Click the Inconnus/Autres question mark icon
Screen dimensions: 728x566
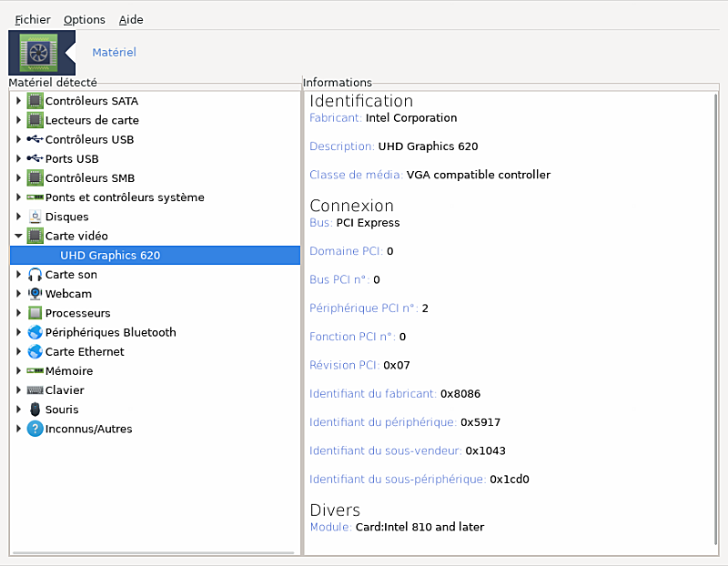(35, 429)
